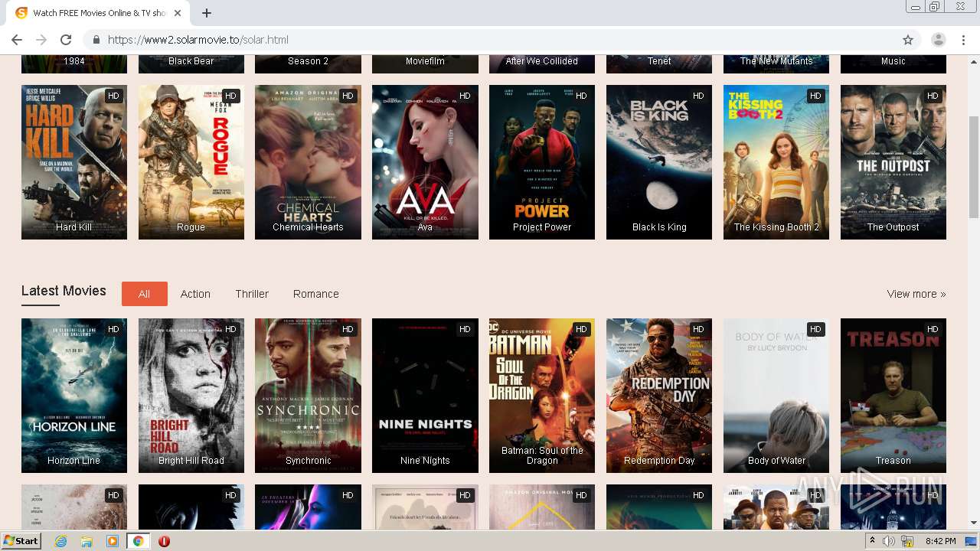980x551 pixels.
Task: Filter Latest Movies by Romance
Action: [x=315, y=294]
